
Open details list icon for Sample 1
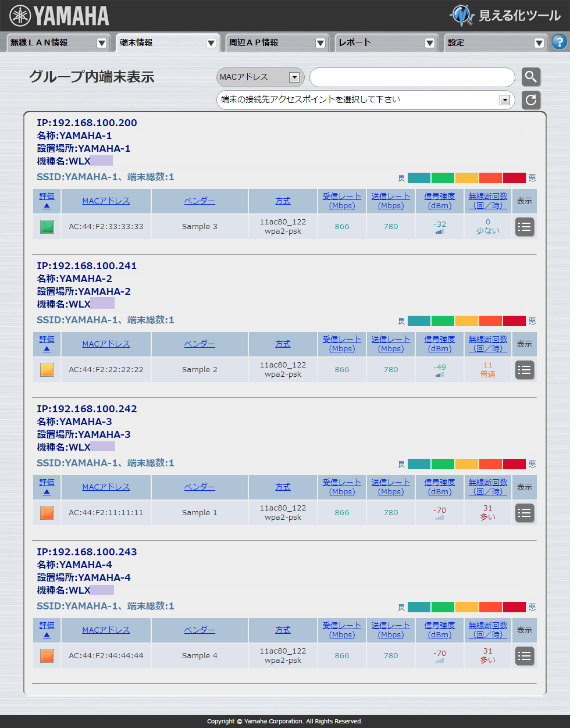(524, 513)
